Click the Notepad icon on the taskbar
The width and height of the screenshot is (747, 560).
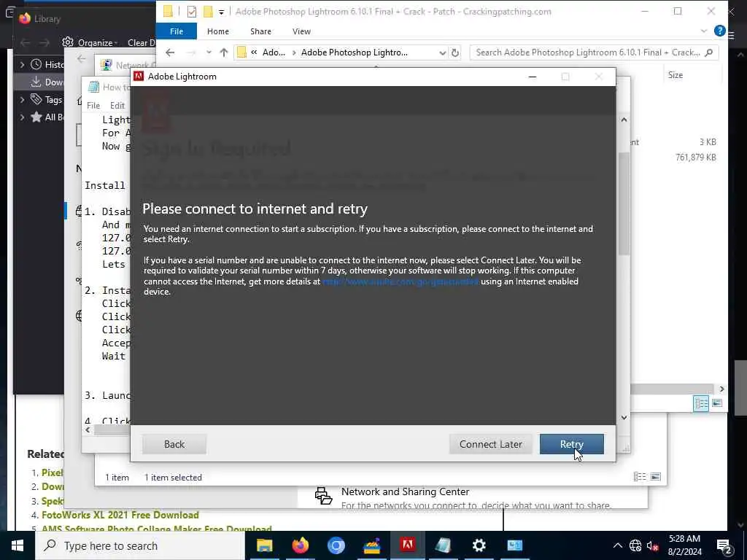(x=443, y=545)
